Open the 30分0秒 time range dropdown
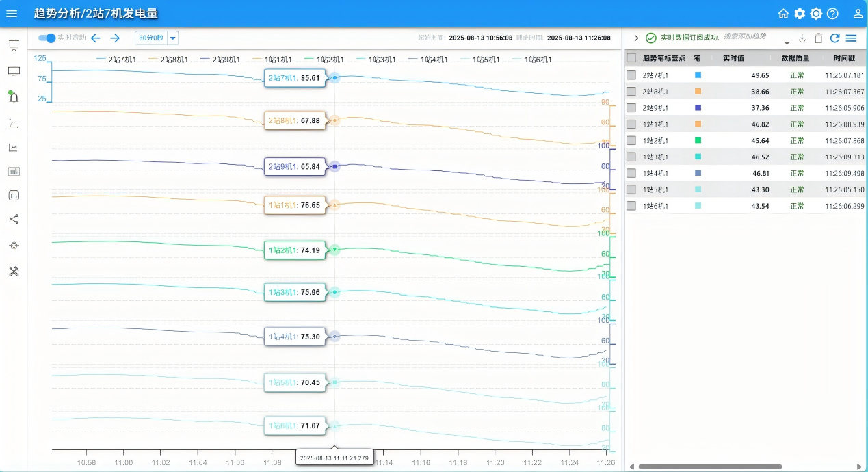 click(172, 38)
